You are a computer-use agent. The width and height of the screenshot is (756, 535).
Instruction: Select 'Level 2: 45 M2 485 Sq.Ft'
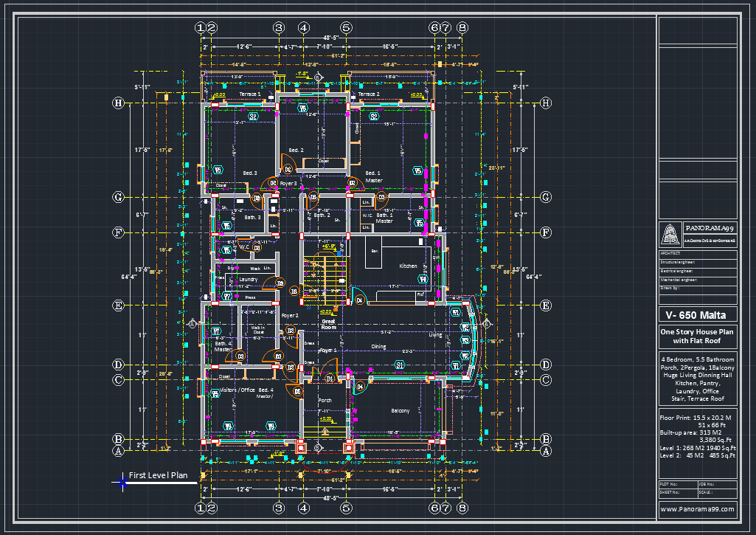coord(698,455)
